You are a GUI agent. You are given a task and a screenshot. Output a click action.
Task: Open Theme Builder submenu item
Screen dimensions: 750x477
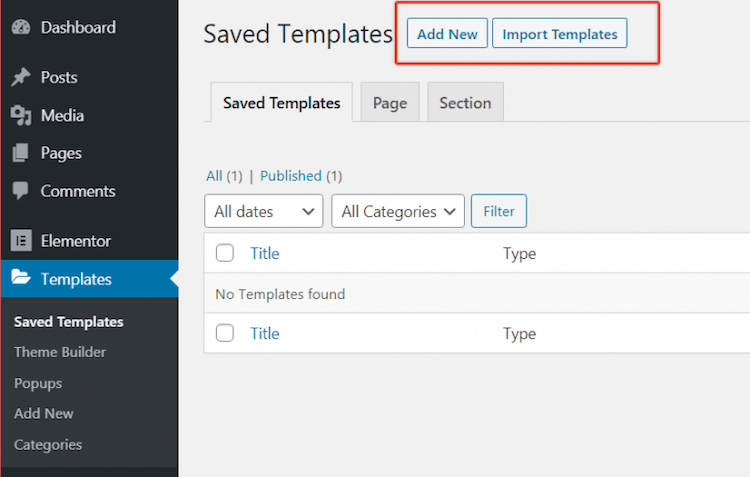(x=60, y=352)
